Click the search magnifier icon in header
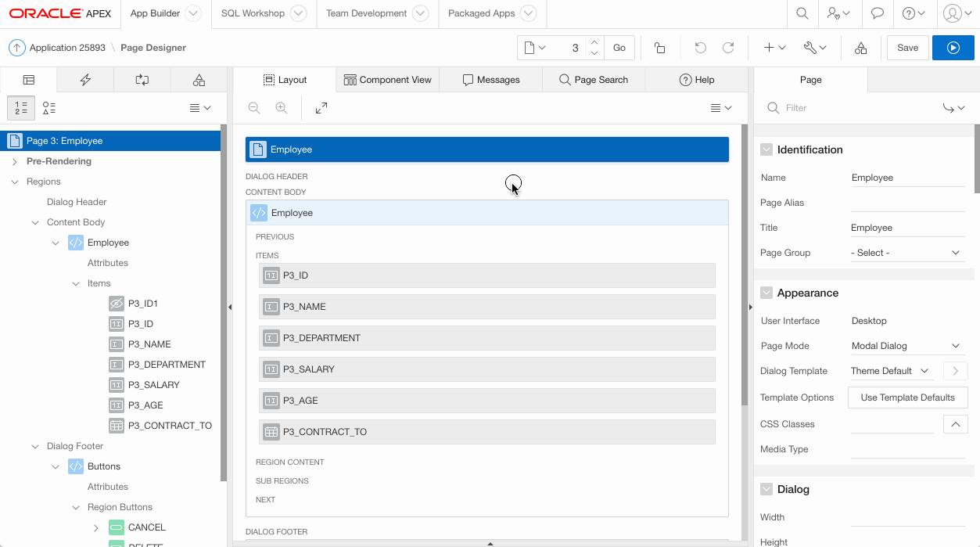 pos(802,13)
